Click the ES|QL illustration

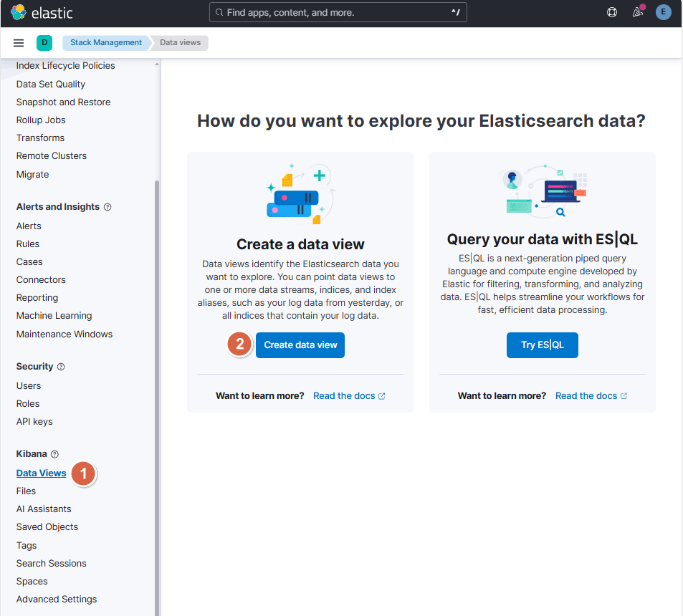point(543,191)
